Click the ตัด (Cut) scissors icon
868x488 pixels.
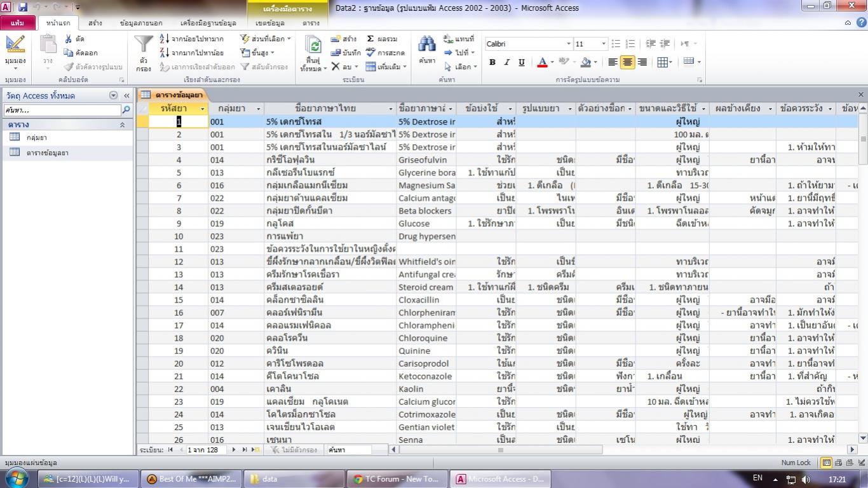point(69,39)
